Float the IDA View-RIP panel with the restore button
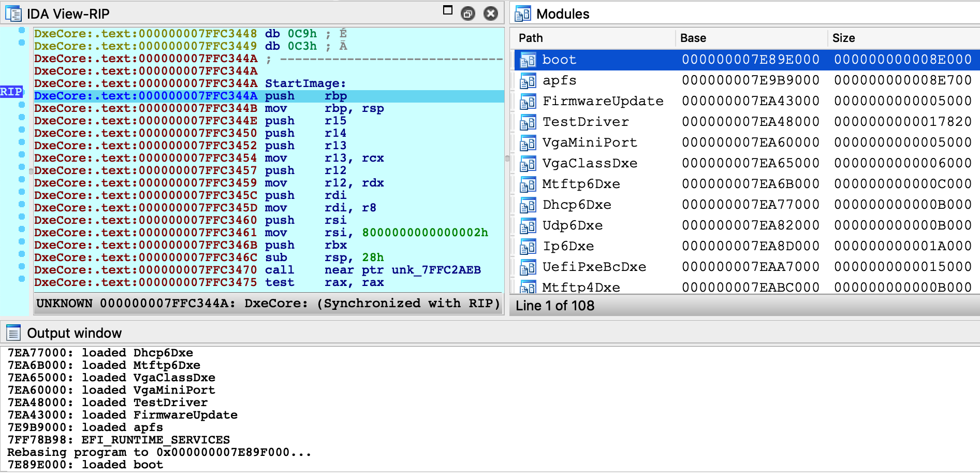This screenshot has height=473, width=980. [x=468, y=13]
